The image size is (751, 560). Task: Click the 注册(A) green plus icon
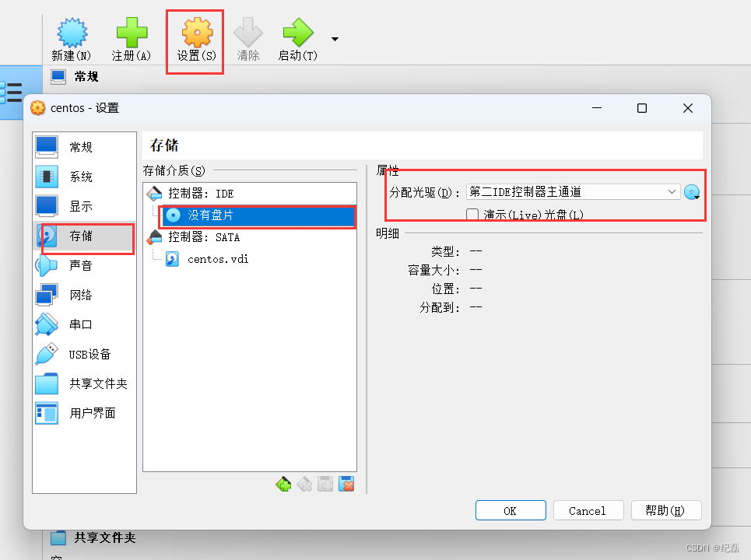132,33
